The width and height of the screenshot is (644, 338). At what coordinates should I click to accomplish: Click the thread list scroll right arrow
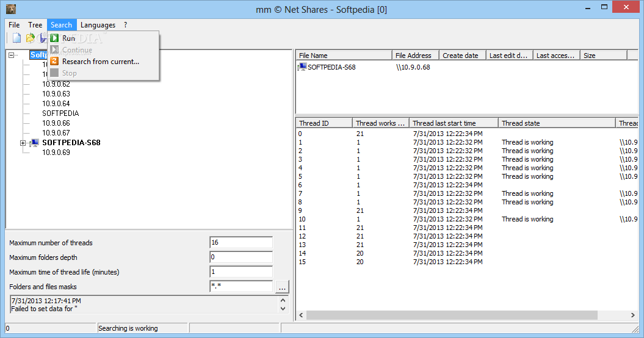(x=632, y=315)
